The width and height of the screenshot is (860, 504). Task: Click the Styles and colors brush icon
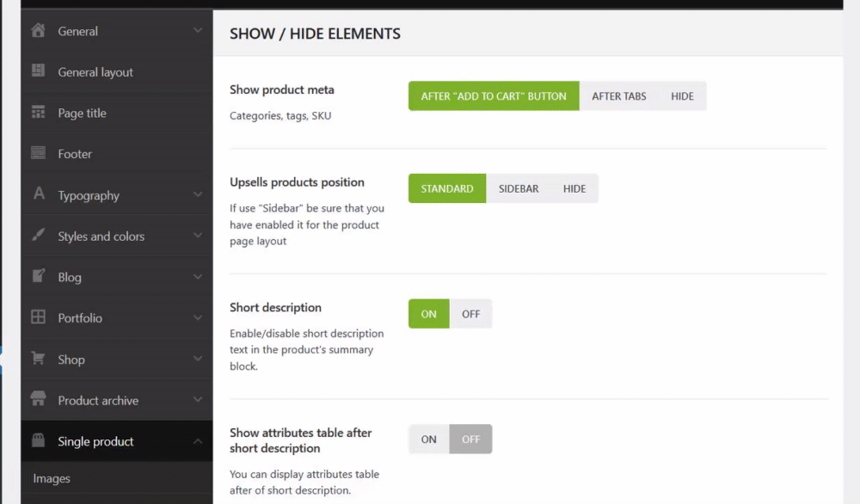tap(39, 235)
